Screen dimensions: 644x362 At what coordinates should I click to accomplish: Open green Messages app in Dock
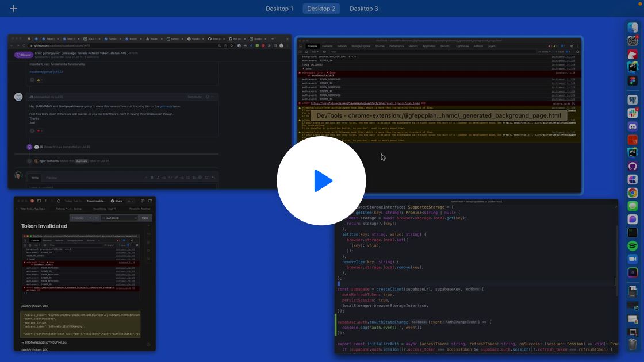click(x=632, y=206)
